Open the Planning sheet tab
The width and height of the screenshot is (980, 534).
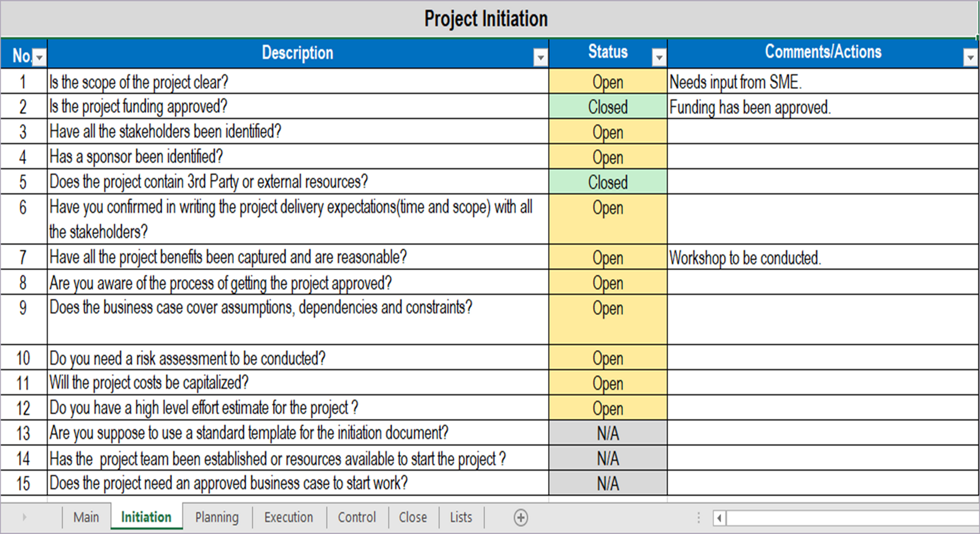[217, 517]
